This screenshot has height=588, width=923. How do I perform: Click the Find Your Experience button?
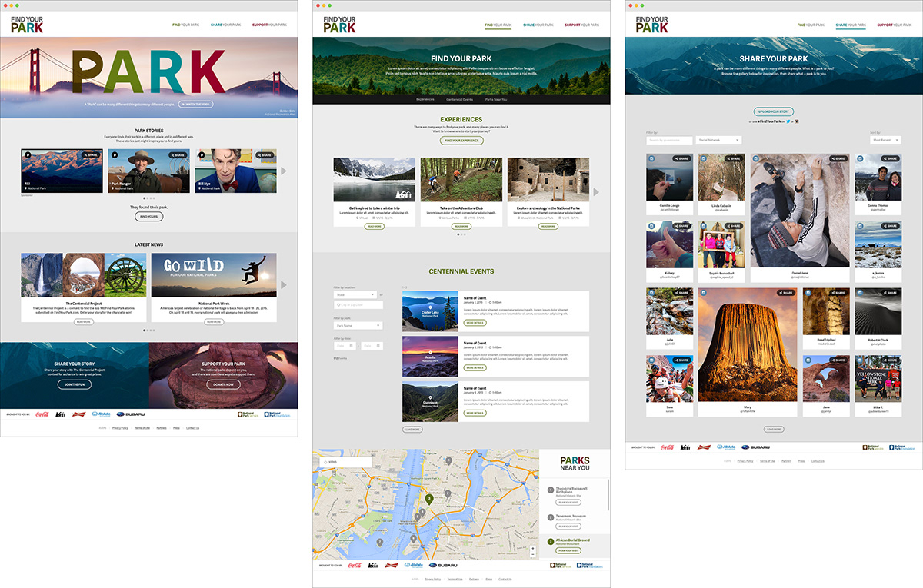(x=461, y=141)
